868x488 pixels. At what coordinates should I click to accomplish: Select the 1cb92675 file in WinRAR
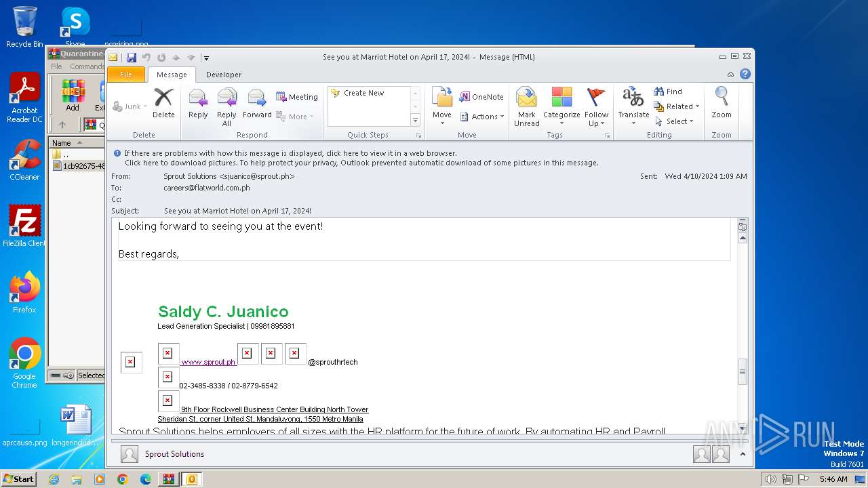point(79,165)
